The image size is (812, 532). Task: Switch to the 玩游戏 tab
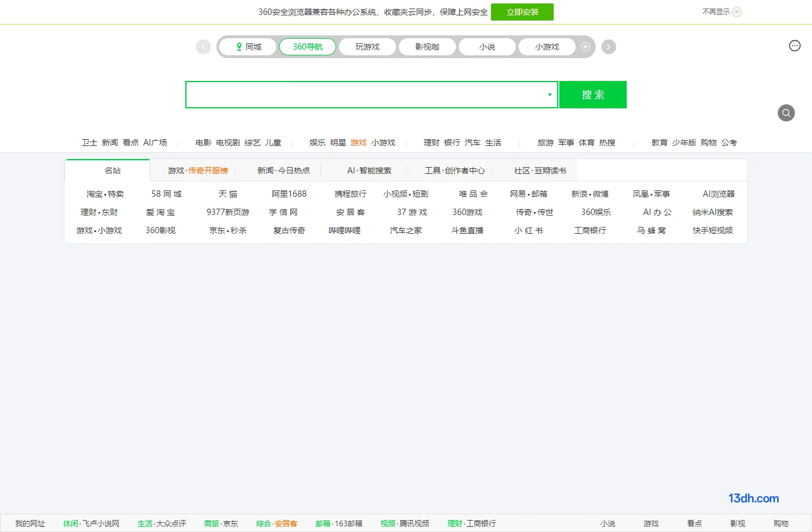pyautogui.click(x=367, y=47)
